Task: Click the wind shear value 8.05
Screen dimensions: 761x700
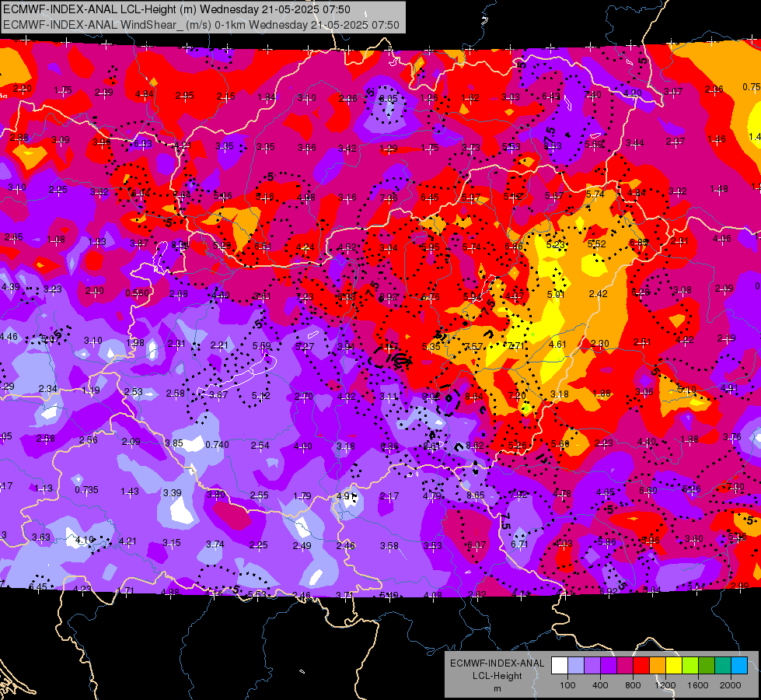Action: click(388, 99)
